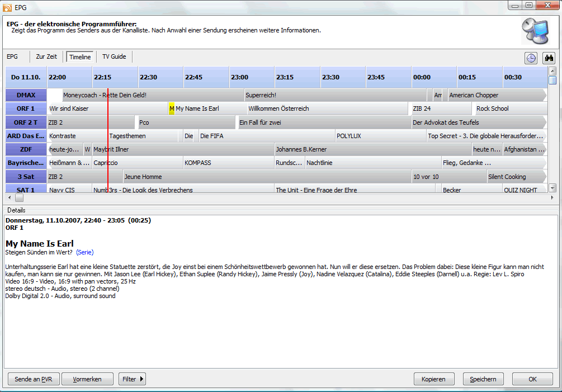Select the program "Jeune Homme" on 3 Sat
Image resolution: width=562 pixels, height=392 pixels.
click(x=267, y=177)
